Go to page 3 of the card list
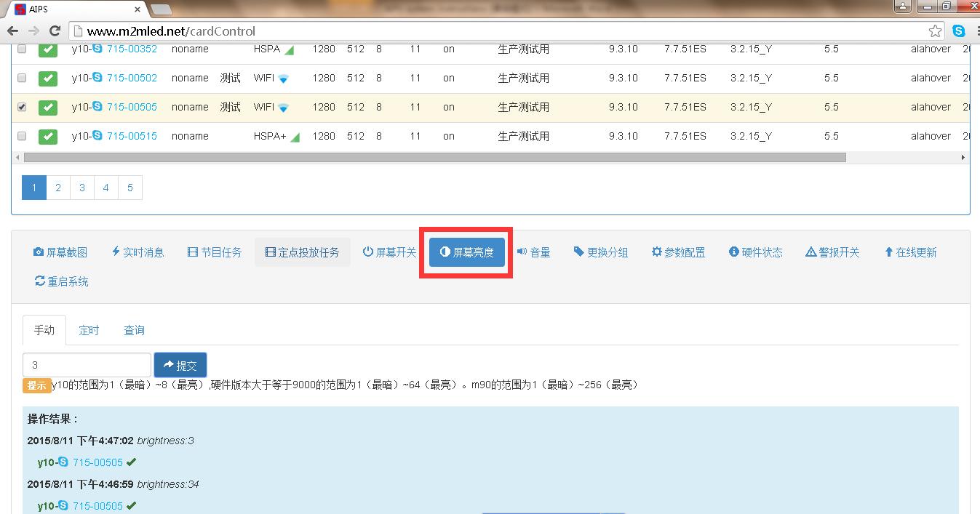The image size is (980, 514). [82, 188]
